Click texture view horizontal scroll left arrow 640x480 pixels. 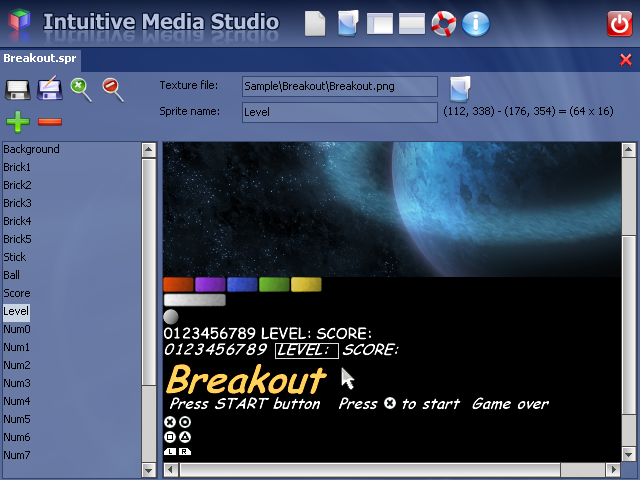[x=171, y=470]
